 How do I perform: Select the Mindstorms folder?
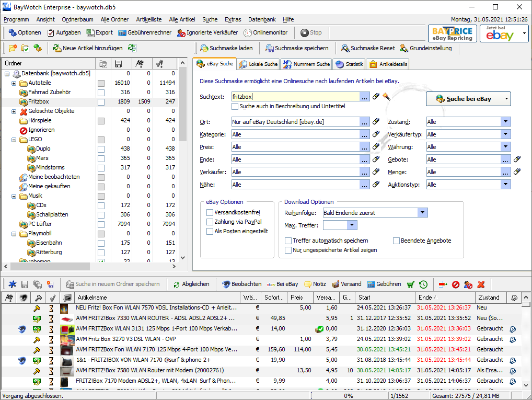click(50, 167)
